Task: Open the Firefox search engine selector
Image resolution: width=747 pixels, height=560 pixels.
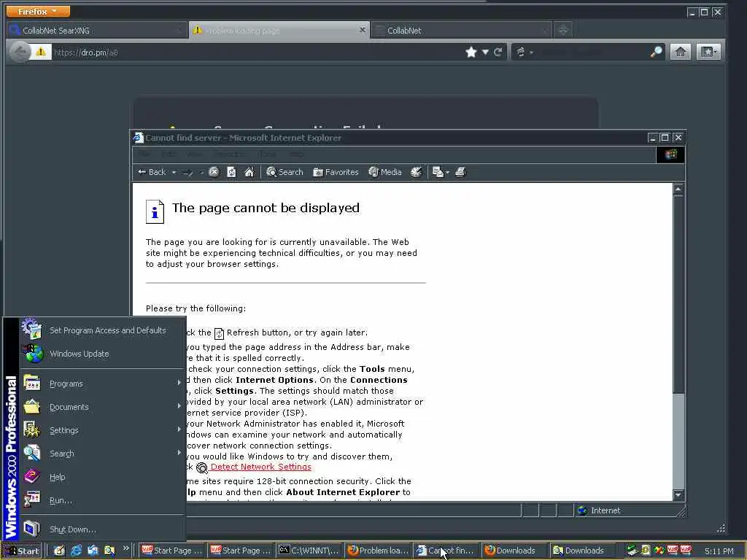Action: pos(524,52)
